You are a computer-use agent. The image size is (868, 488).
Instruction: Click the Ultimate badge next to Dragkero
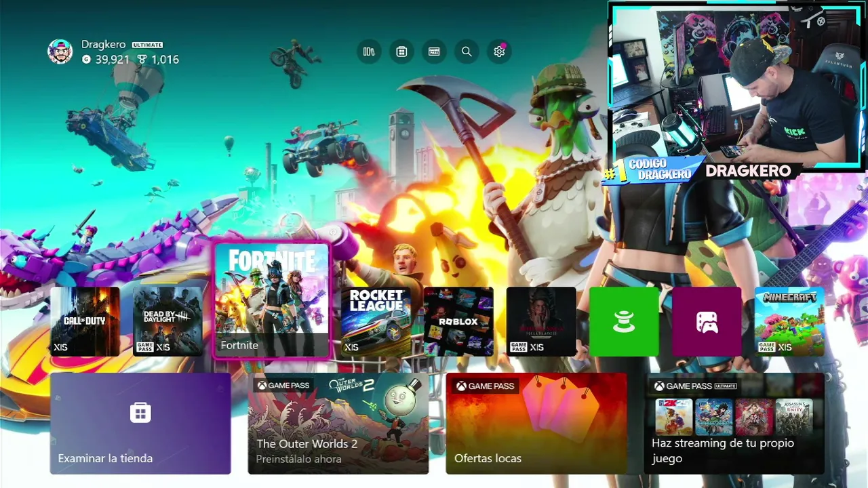pyautogui.click(x=147, y=45)
